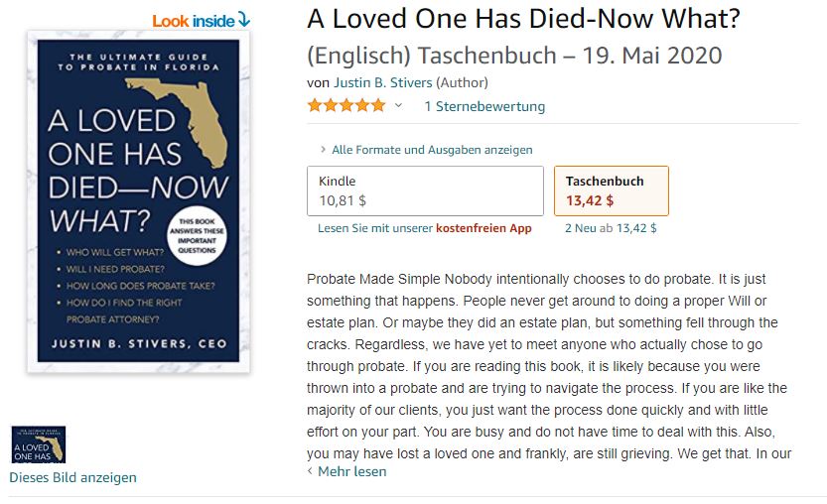The width and height of the screenshot is (827, 504).
Task: Open the kostenfreien App link
Action: 483,228
